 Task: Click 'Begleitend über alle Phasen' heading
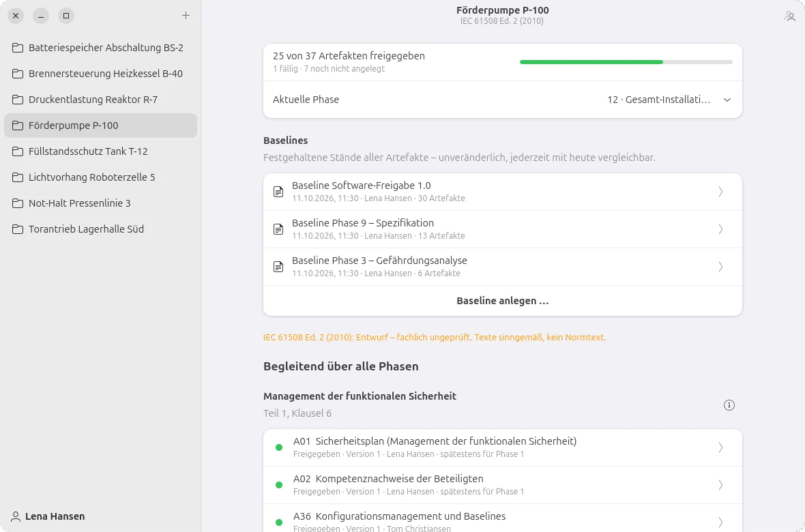341,366
